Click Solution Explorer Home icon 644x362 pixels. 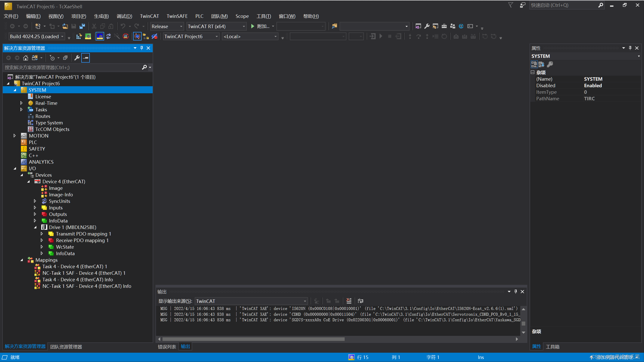tap(25, 58)
